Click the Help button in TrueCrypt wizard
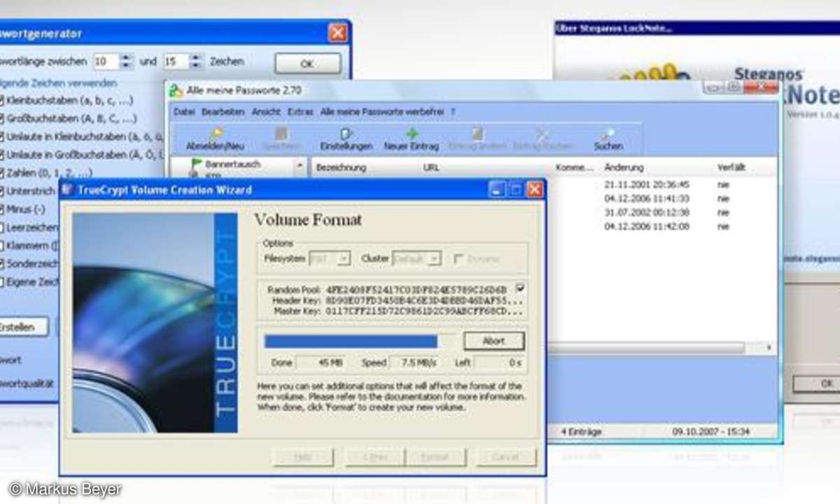 coord(302,457)
